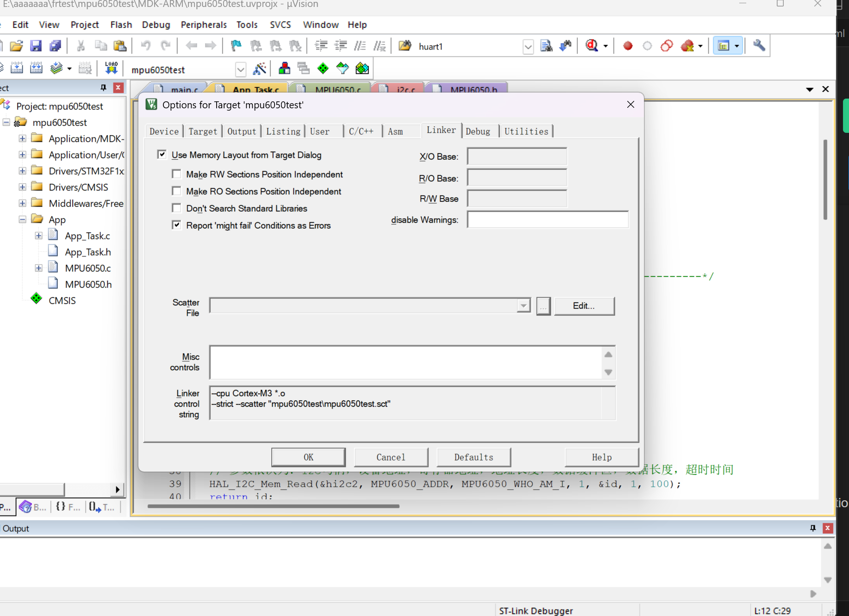Click the Paste clipboard icon

[120, 46]
